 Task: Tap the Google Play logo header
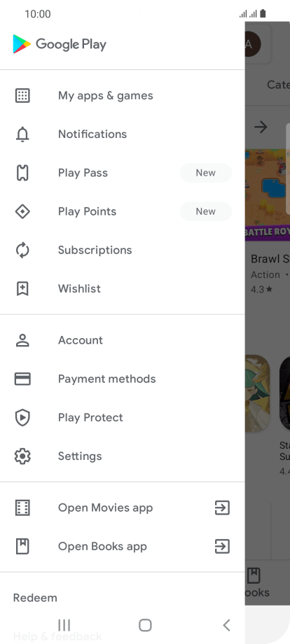coord(60,44)
